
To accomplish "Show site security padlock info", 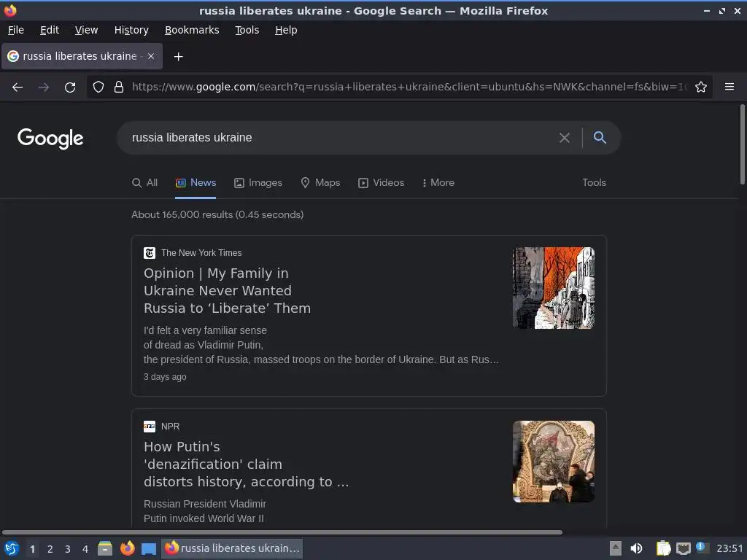I will tap(119, 87).
